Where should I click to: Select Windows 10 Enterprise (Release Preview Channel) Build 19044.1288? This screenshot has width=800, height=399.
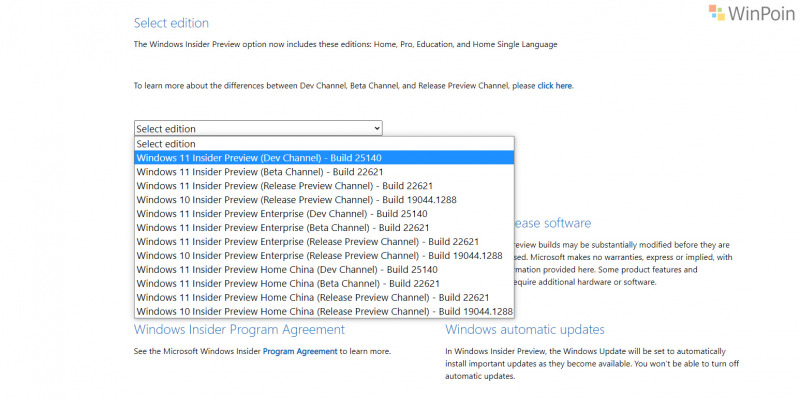coord(324,256)
